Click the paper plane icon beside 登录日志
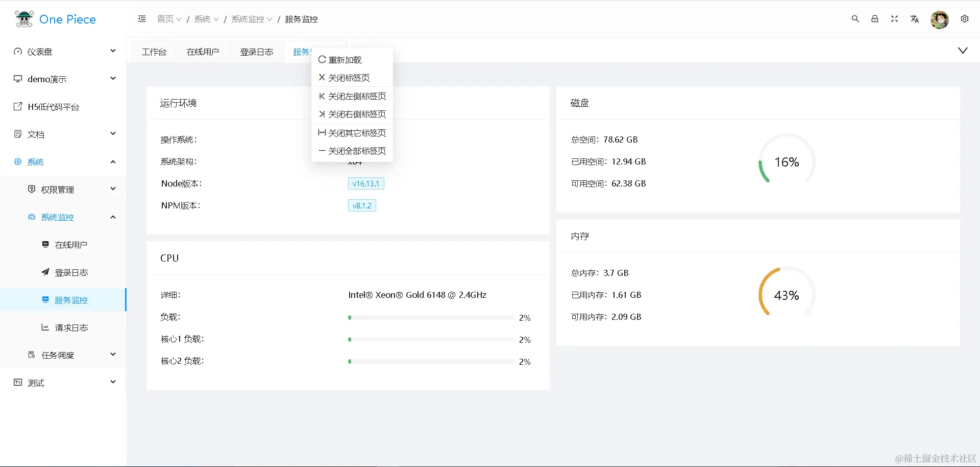Viewport: 980px width, 467px height. tap(45, 272)
